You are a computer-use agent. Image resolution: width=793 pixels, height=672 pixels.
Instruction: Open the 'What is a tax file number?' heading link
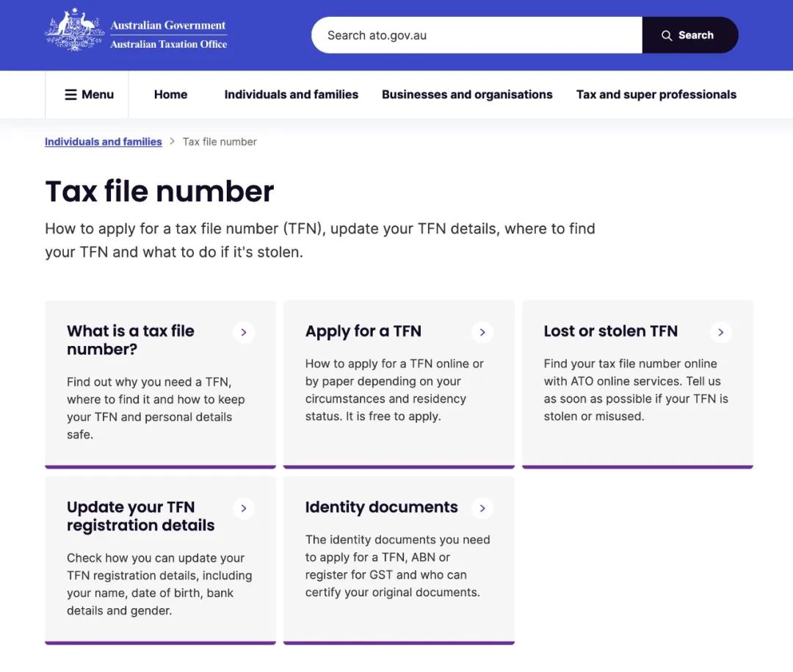point(131,340)
